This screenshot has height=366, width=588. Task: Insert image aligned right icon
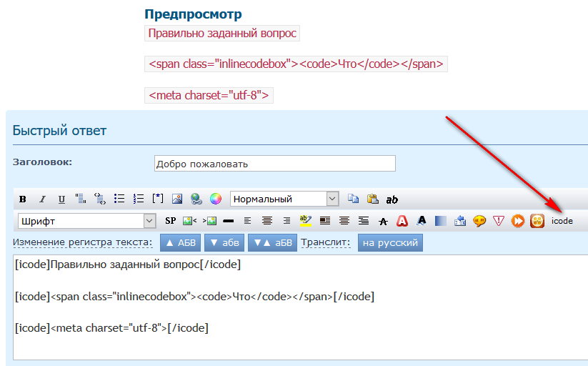click(x=209, y=221)
